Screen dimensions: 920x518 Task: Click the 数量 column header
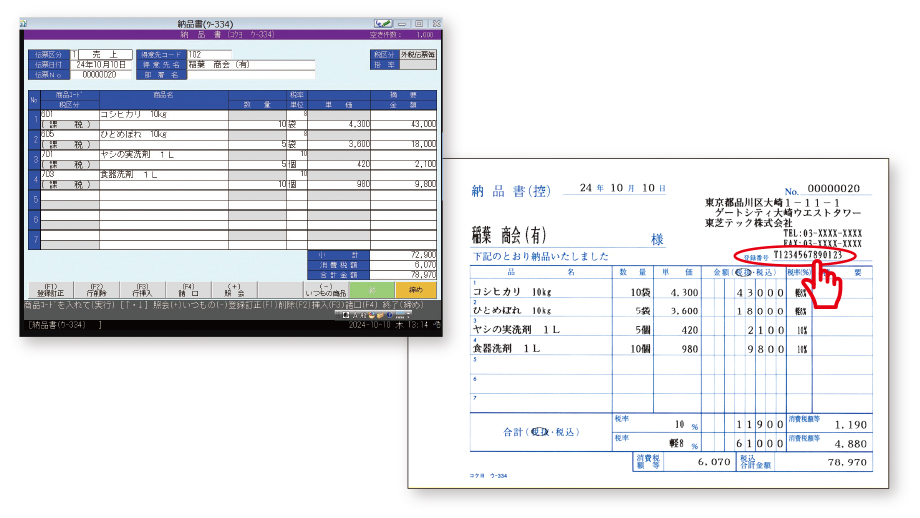(258, 105)
